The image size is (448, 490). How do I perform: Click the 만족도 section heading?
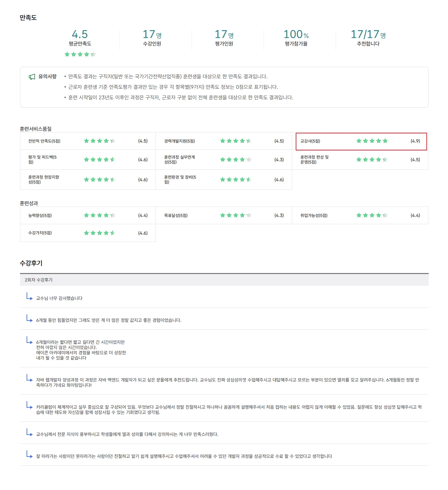click(x=28, y=18)
